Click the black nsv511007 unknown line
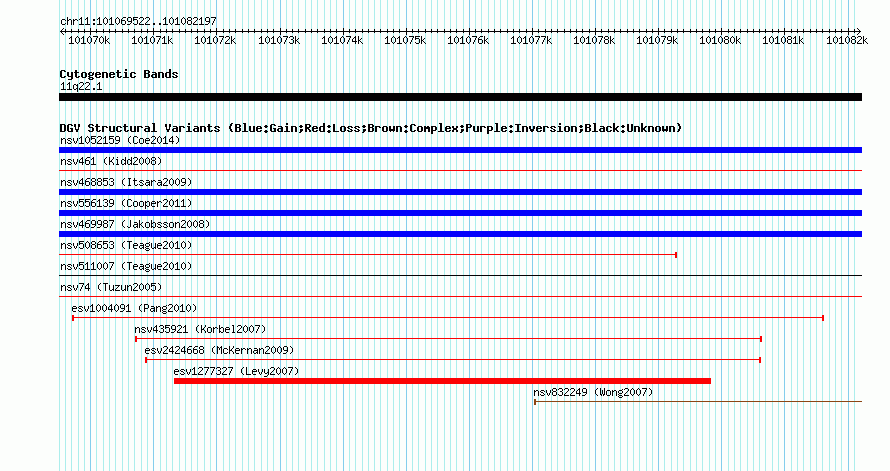The image size is (890, 471). (460, 276)
